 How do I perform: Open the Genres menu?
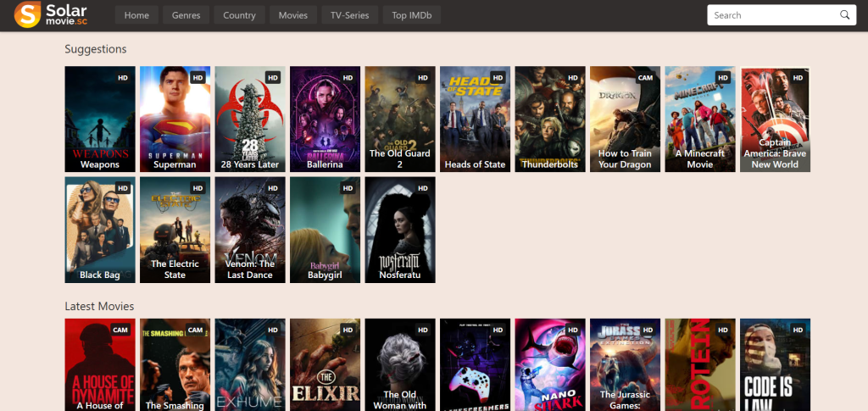186,15
